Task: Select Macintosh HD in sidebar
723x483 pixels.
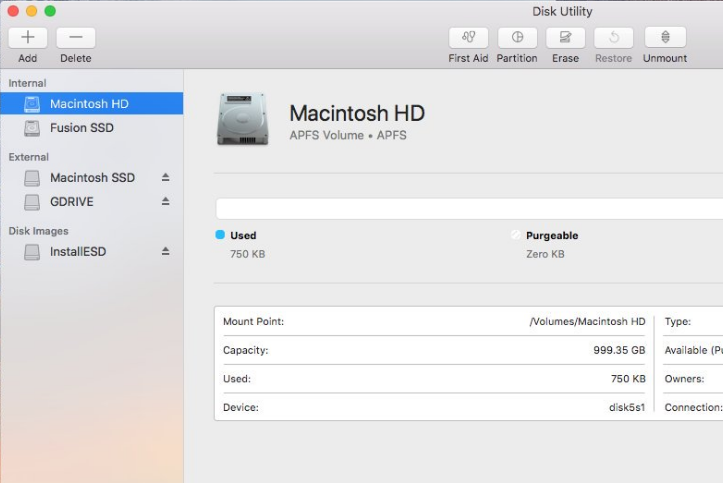Action: point(92,104)
